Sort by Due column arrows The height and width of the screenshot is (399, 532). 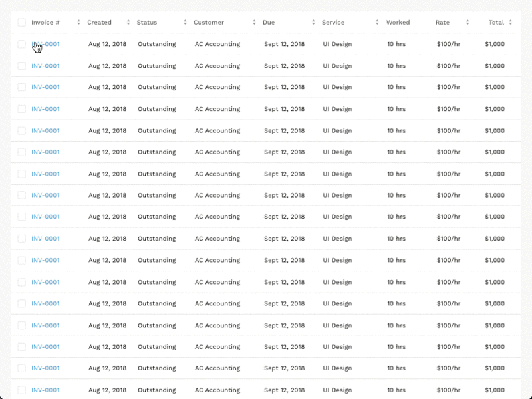pos(313,23)
